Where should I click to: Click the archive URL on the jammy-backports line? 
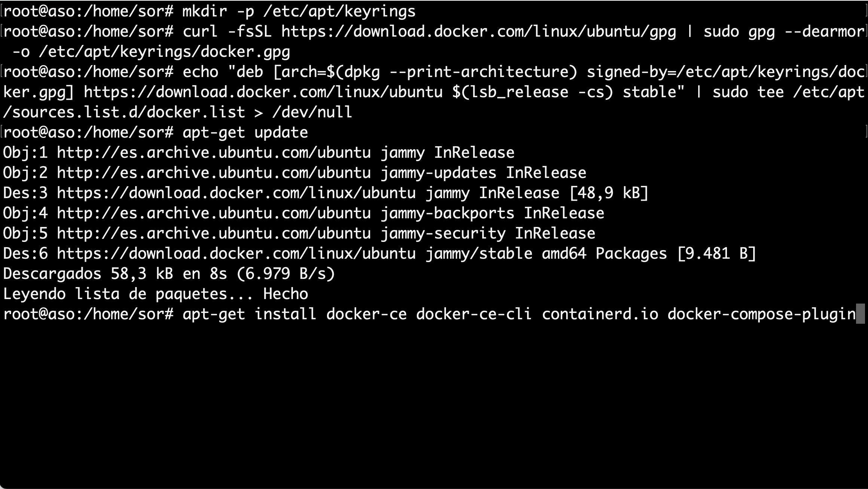[x=214, y=213]
